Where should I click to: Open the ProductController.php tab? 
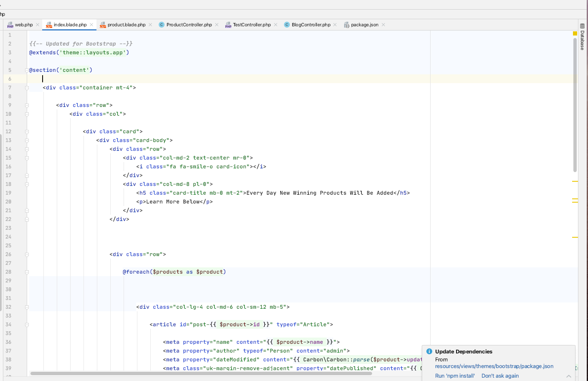point(189,25)
